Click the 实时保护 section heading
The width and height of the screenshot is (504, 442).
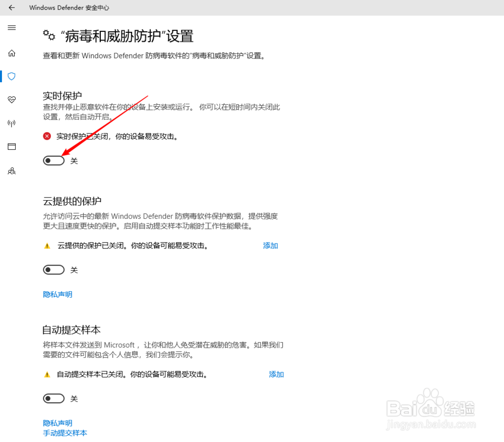pyautogui.click(x=62, y=96)
